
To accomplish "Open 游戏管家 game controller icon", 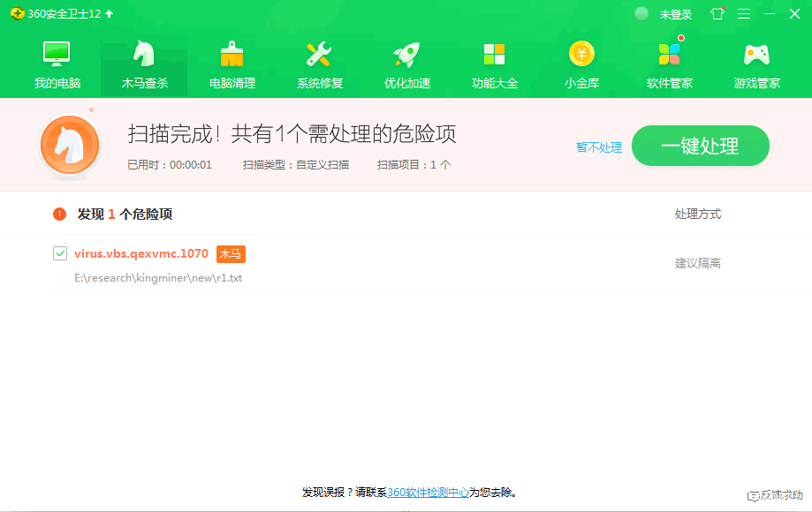I will [756, 55].
